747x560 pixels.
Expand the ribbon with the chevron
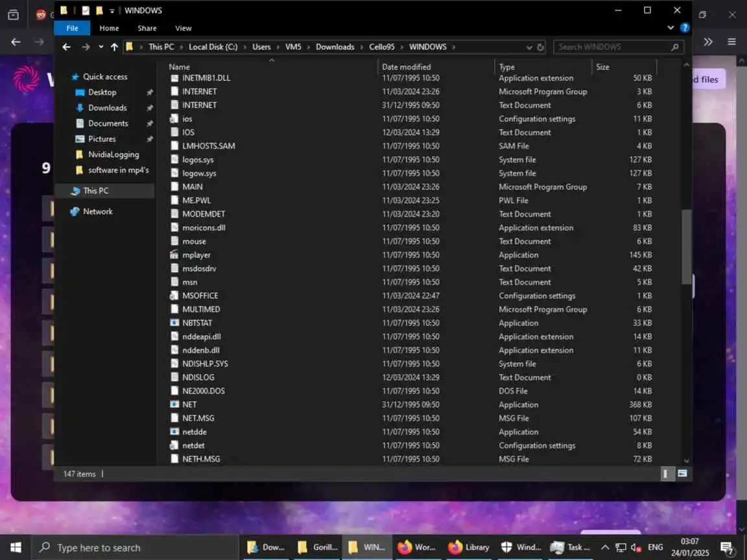670,28
